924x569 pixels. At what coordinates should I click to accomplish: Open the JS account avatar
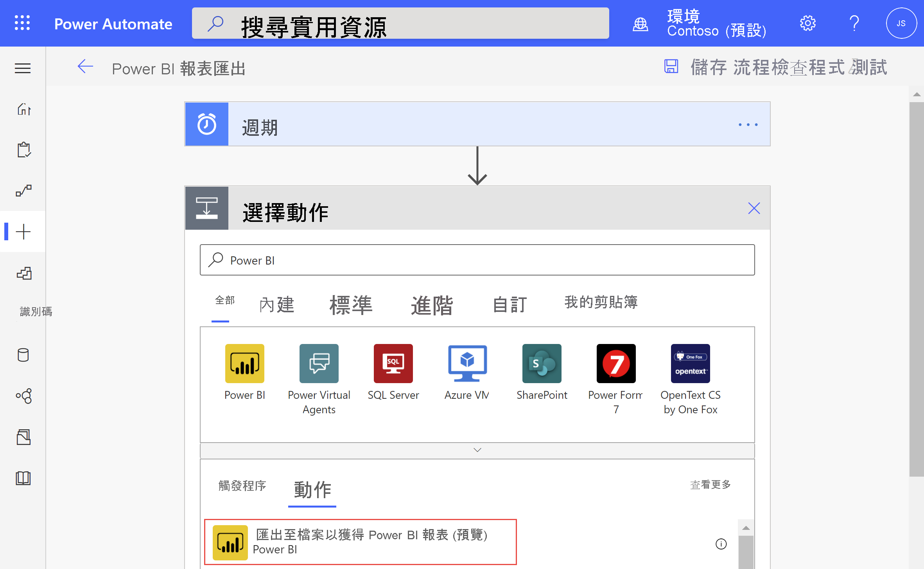[901, 23]
